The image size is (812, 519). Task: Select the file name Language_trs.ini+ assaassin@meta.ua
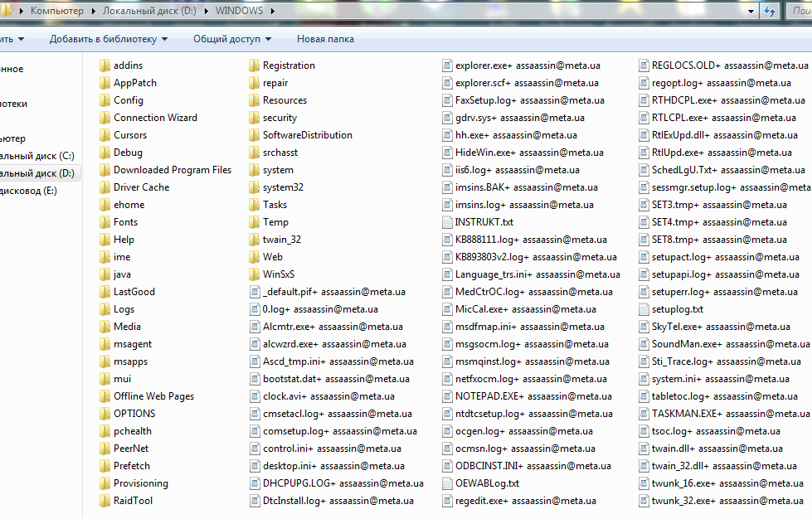[537, 274]
